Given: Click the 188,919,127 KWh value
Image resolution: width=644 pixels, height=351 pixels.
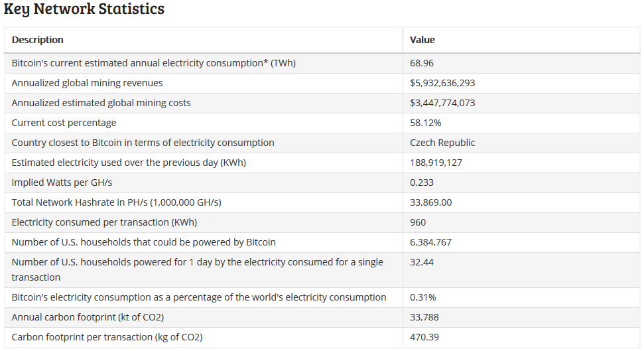Looking at the screenshot, I should click(436, 163).
